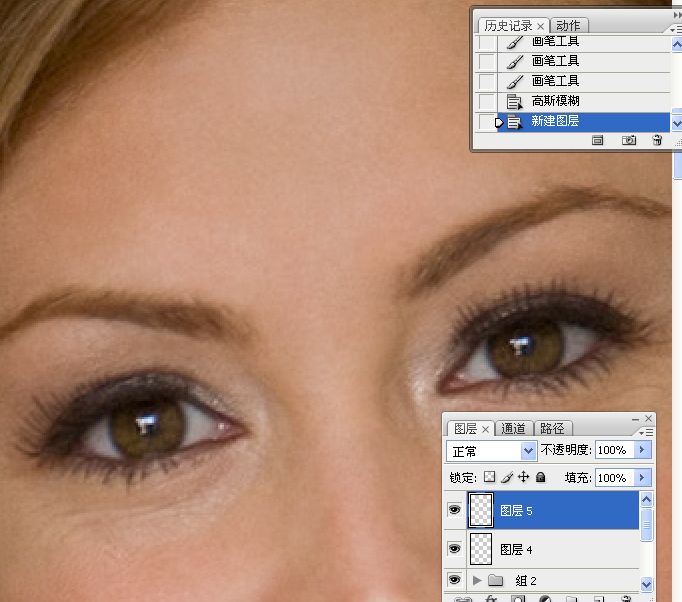Open the 正常 blend mode dropdown
This screenshot has width=682, height=602.
point(528,451)
